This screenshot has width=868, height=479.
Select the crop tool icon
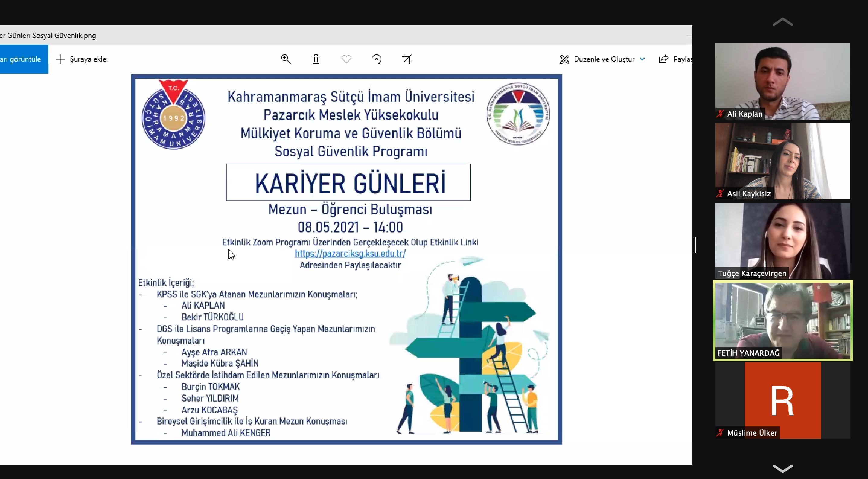(x=407, y=59)
